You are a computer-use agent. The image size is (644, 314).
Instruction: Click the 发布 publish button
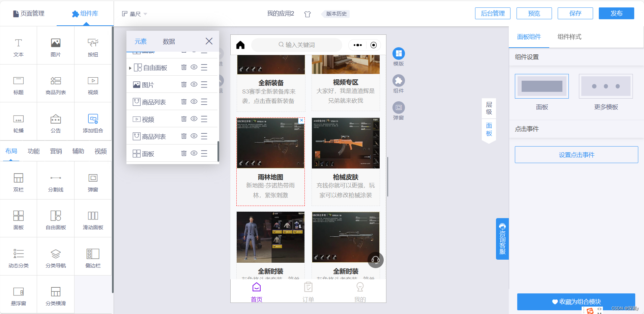pos(616,14)
